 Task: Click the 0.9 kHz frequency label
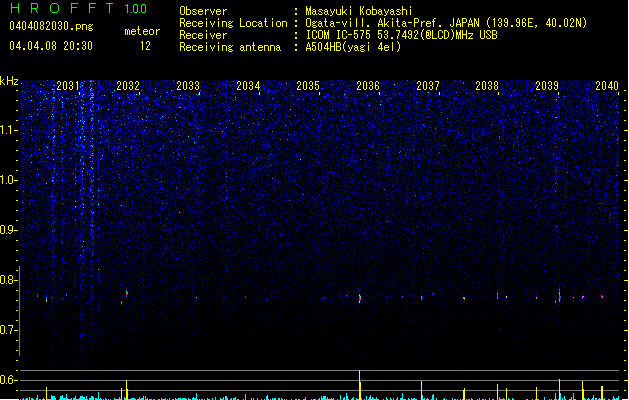pyautogui.click(x=9, y=230)
